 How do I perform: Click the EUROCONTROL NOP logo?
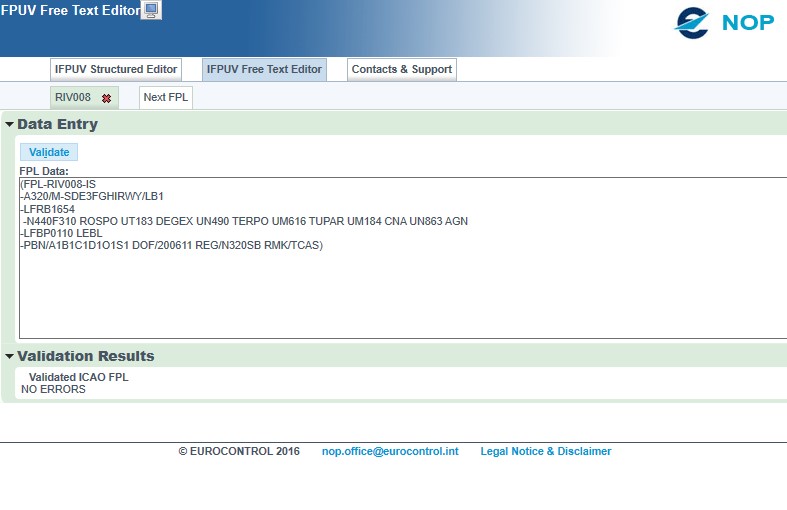coord(724,23)
